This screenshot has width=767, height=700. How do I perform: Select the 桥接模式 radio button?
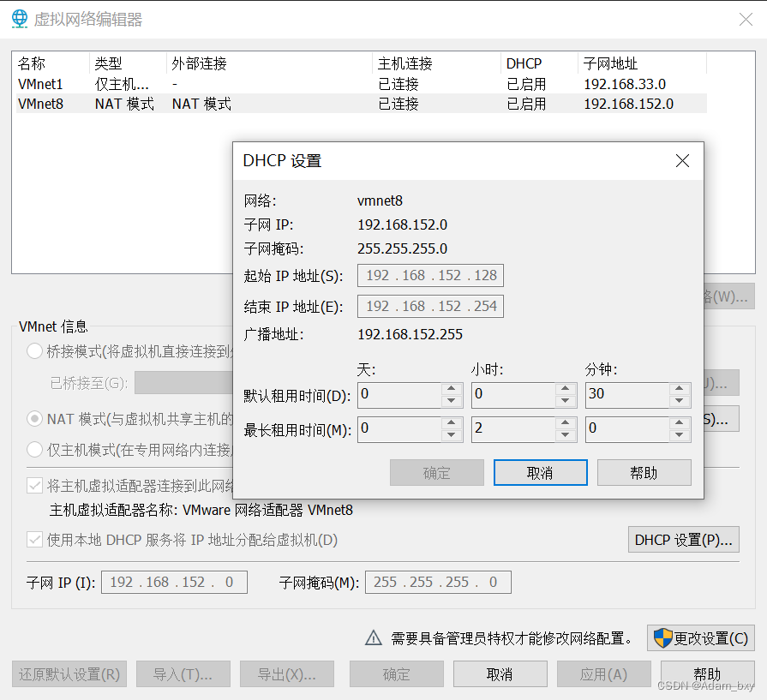(35, 350)
